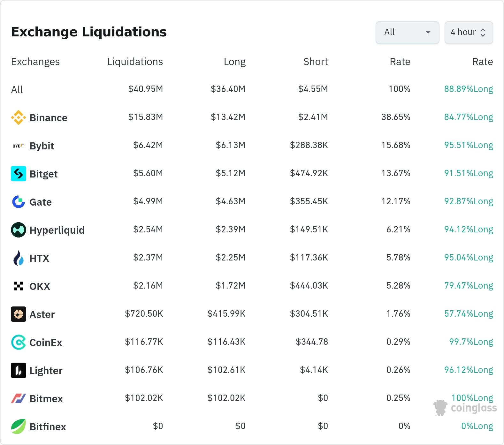
Task: Sort by Liquidations column header
Action: pos(135,62)
